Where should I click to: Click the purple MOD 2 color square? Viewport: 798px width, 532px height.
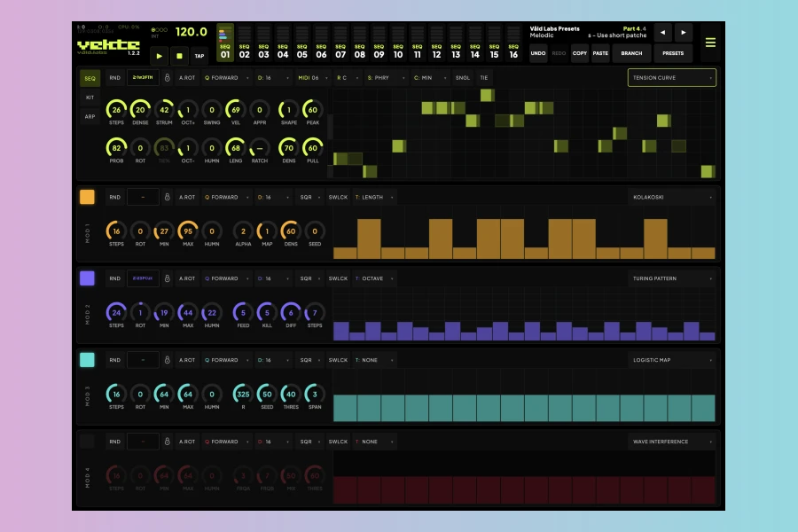(87, 278)
